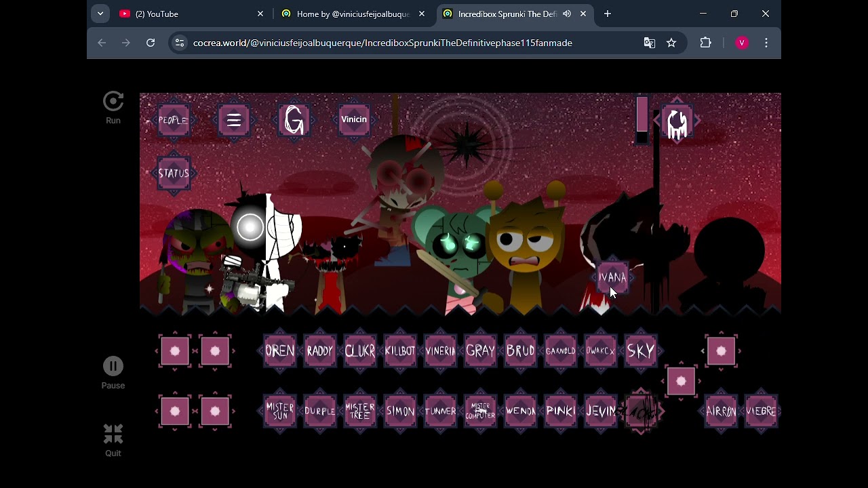Choose the KILLBOT character tile
Image resolution: width=868 pixels, height=488 pixels.
[x=400, y=351]
